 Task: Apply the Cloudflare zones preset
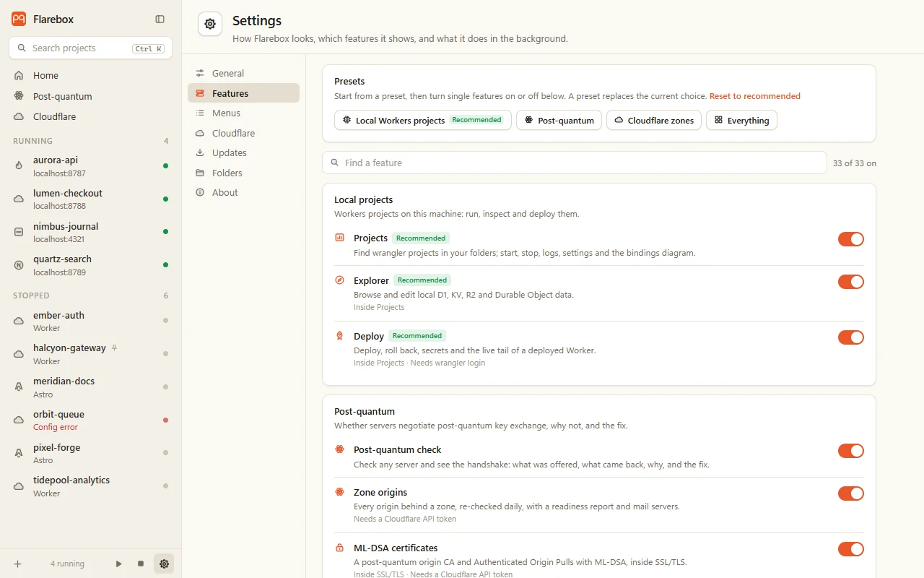click(654, 120)
